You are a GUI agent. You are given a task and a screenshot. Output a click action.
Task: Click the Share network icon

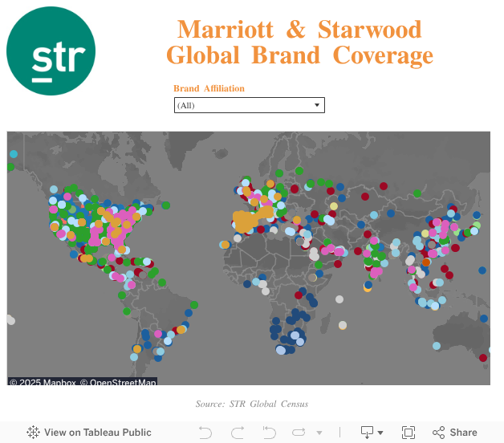(439, 433)
